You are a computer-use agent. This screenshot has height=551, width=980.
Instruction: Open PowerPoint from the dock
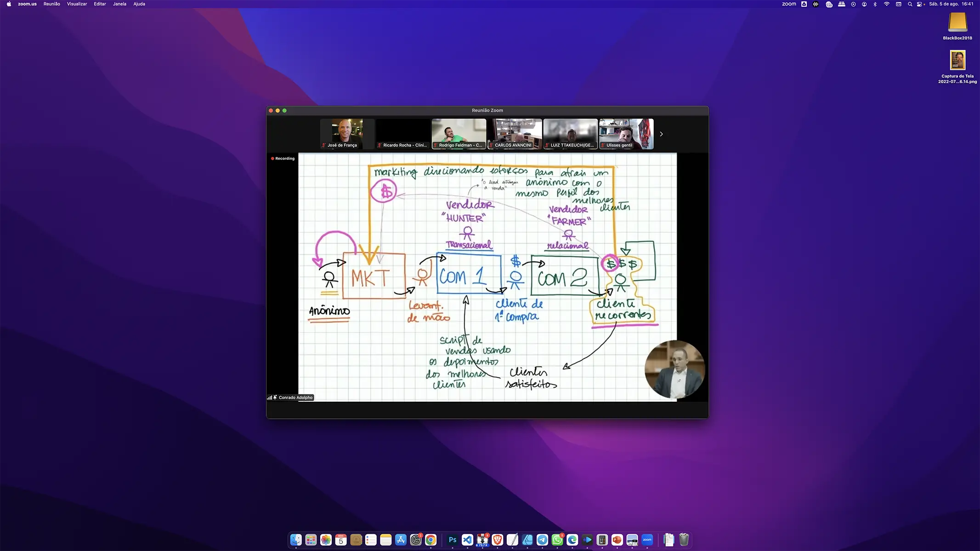pyautogui.click(x=617, y=540)
